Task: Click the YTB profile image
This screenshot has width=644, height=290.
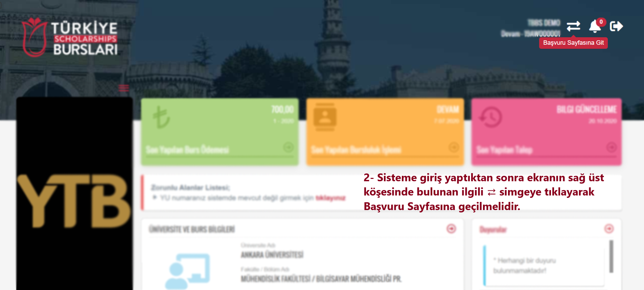Action: 74,194
